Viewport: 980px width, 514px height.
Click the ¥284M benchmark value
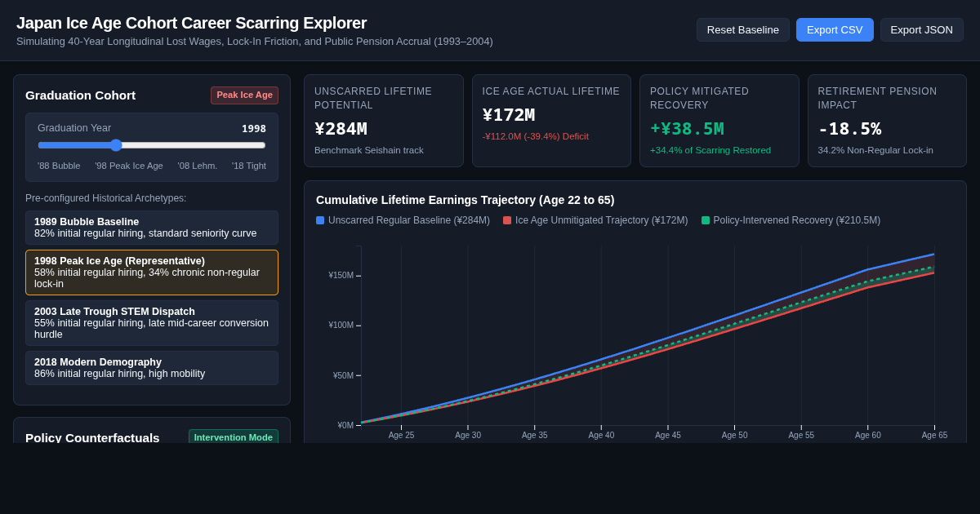[x=341, y=129]
